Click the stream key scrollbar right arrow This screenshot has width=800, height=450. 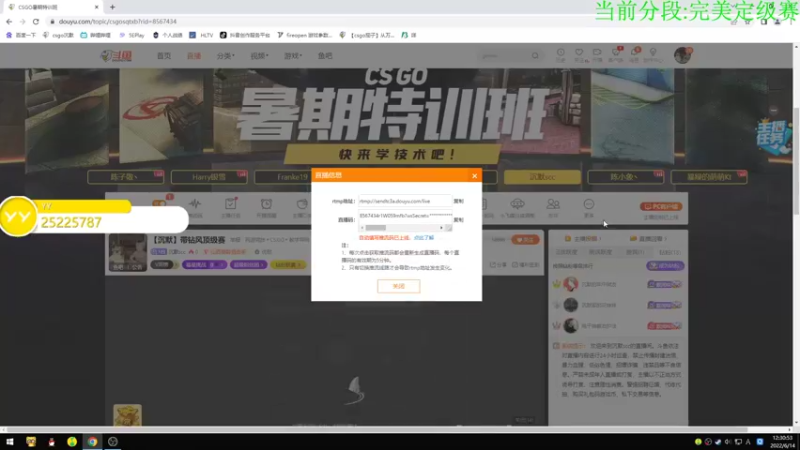coord(441,228)
